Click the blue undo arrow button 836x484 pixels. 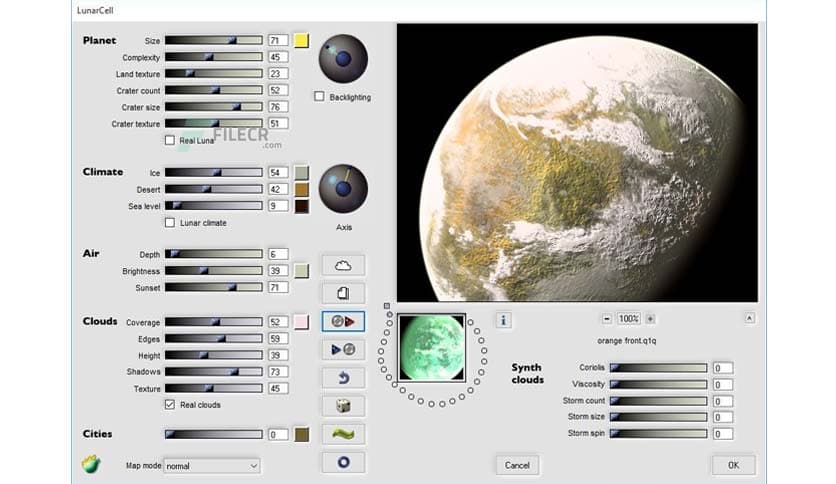(x=343, y=378)
